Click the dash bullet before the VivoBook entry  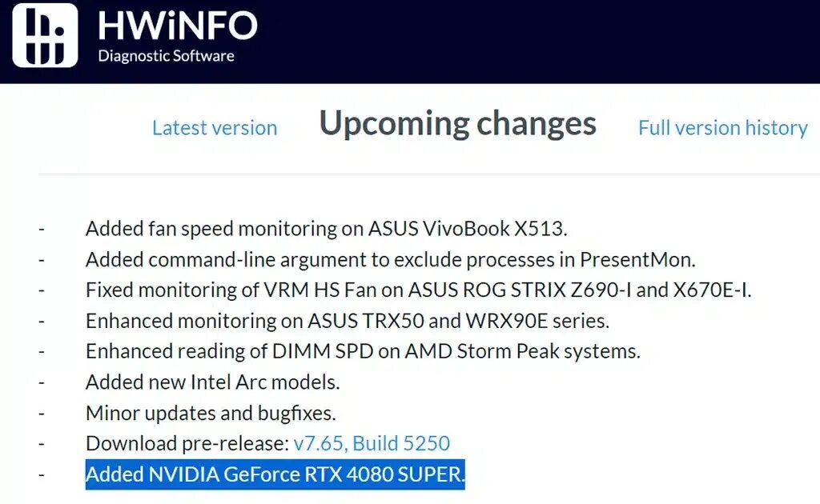coord(42,229)
